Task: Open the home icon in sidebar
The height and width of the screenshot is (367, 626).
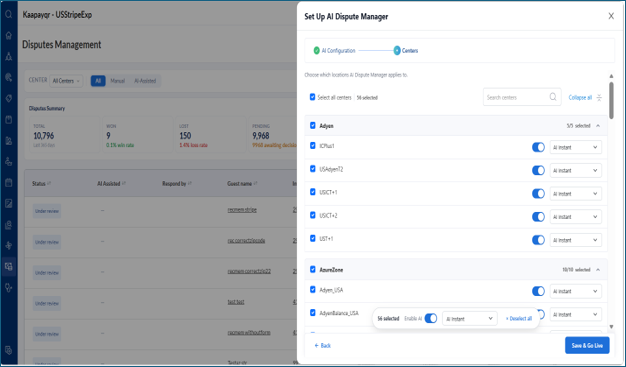Action: (x=8, y=36)
